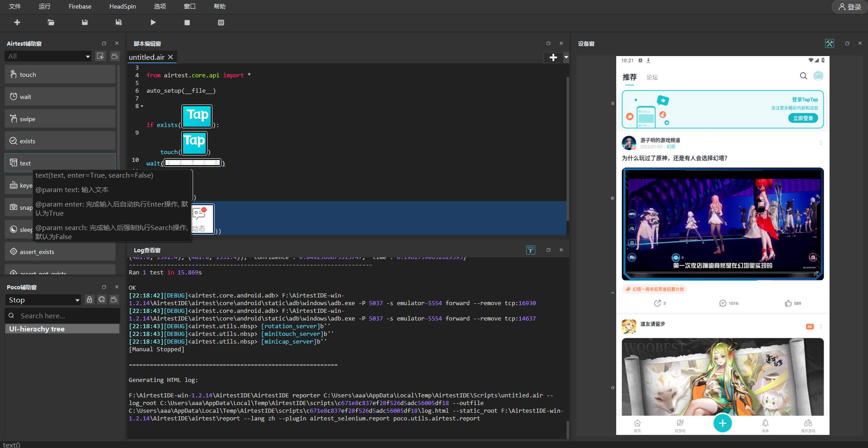Tap the profile avatar icon in the device
The height and width of the screenshot is (448, 868).
pyautogui.click(x=818, y=76)
